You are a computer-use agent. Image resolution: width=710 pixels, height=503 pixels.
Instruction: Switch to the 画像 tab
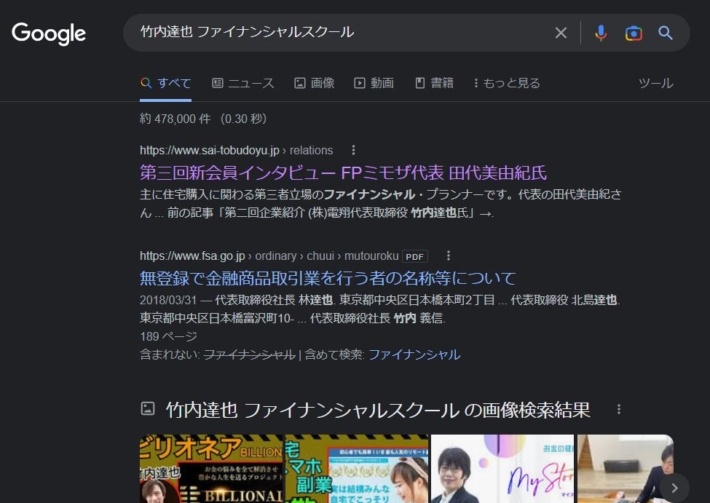point(314,83)
